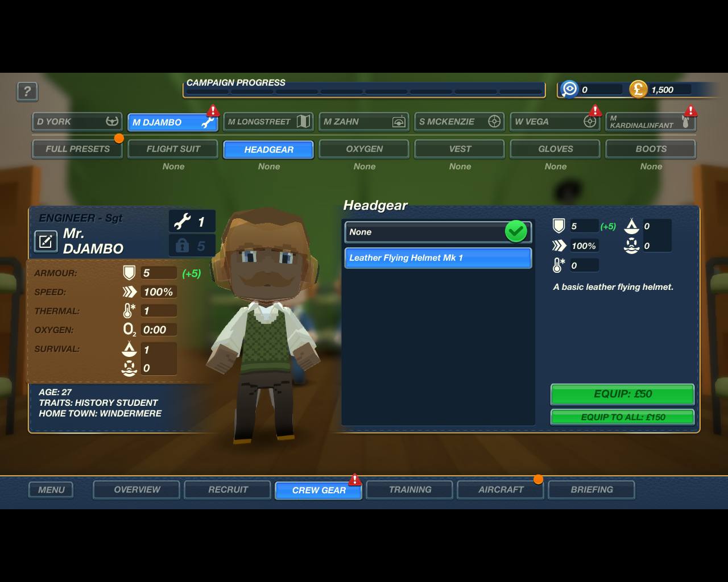Click the engineer wrench skill icon
The width and height of the screenshot is (728, 582).
181,221
